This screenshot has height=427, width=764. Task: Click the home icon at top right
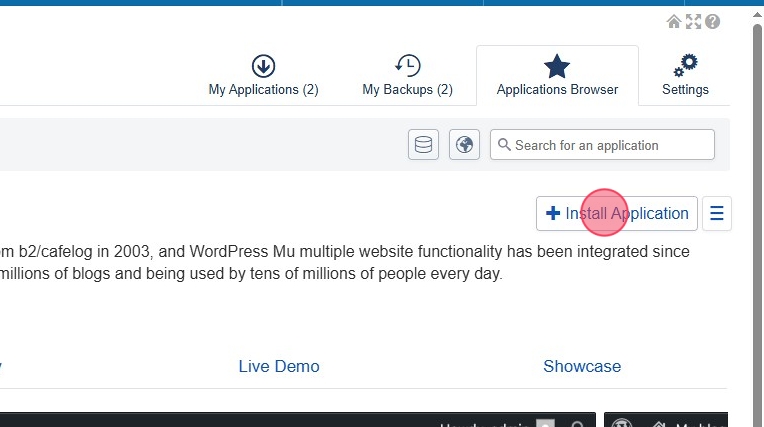click(x=674, y=22)
